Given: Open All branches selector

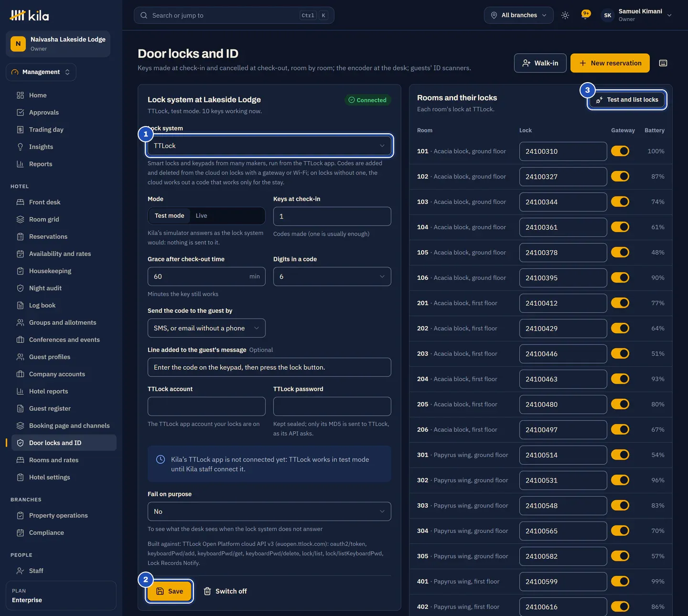Looking at the screenshot, I should [x=519, y=15].
